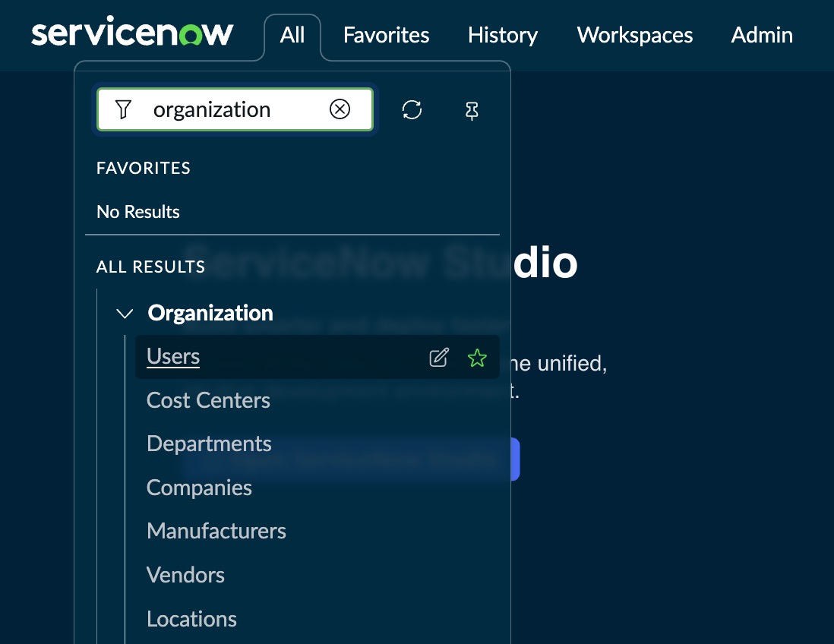
Task: Click in the navigator filter field
Action: point(235,109)
